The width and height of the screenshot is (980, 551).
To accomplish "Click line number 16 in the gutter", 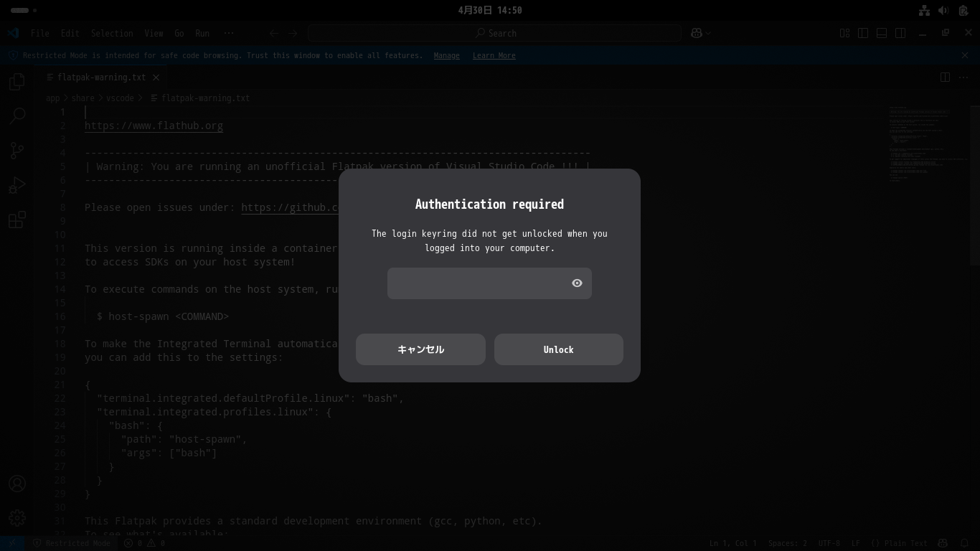I will [x=60, y=316].
